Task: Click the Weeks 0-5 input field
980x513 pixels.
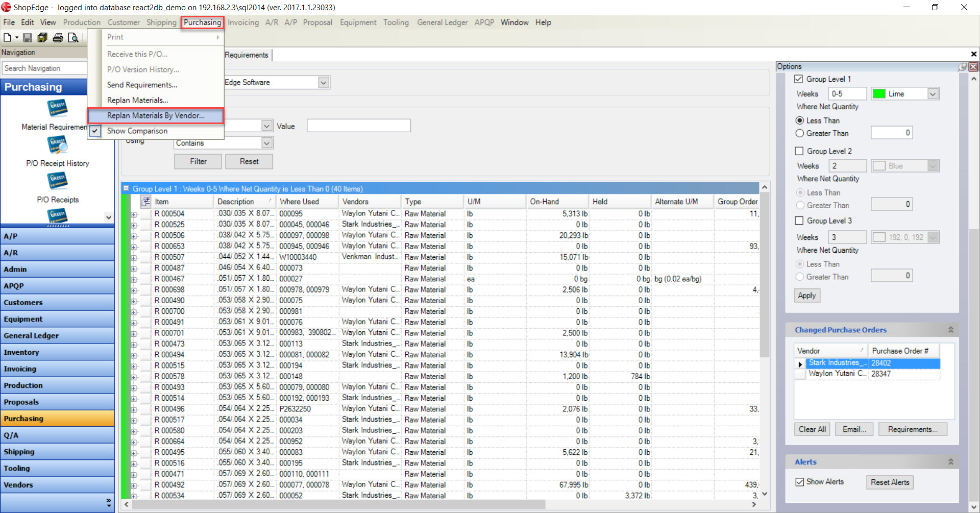Action: (x=847, y=94)
